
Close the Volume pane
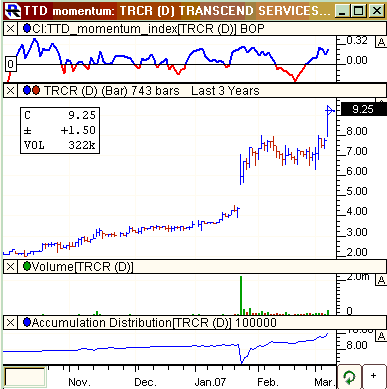tap(10, 267)
